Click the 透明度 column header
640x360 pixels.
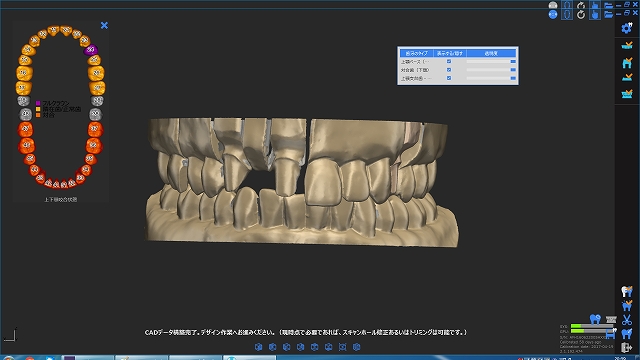491,53
